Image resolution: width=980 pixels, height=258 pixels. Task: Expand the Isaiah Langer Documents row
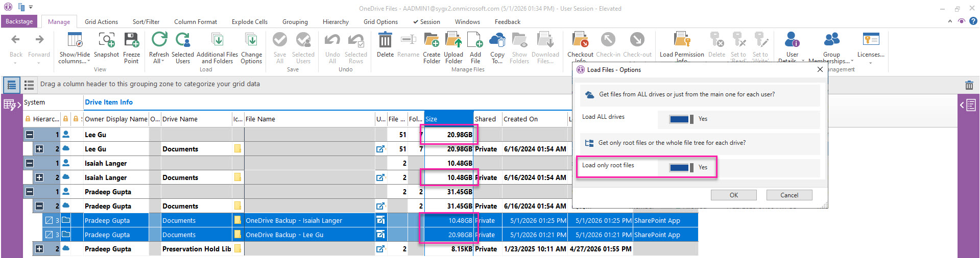tap(39, 177)
